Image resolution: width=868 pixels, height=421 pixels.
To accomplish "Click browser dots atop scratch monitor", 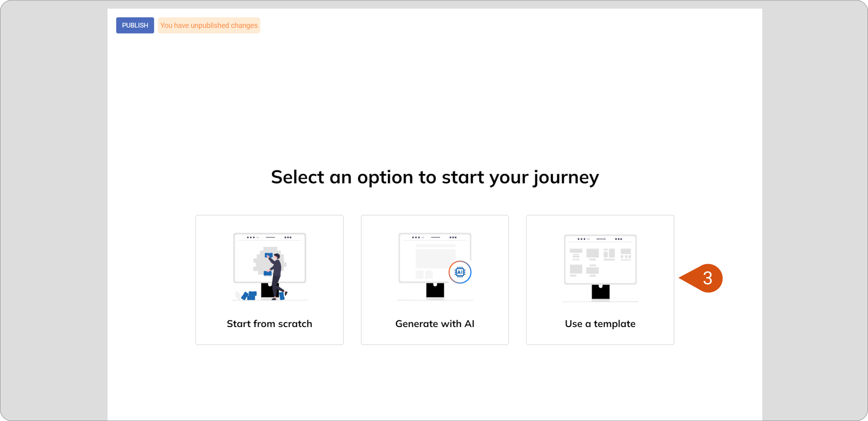I will click(253, 238).
